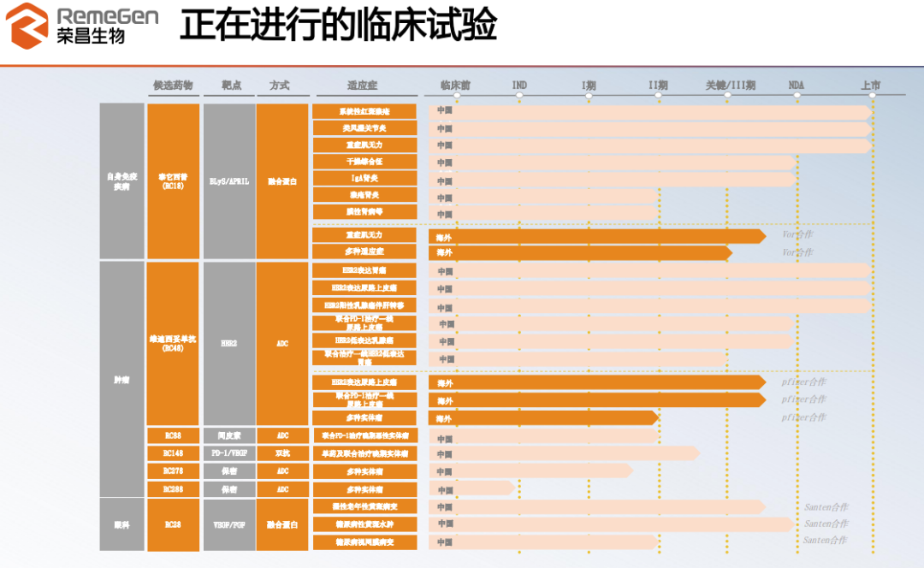924x568 pixels.
Task: Select the BLyS/APRIL target cell
Action: pyautogui.click(x=229, y=181)
